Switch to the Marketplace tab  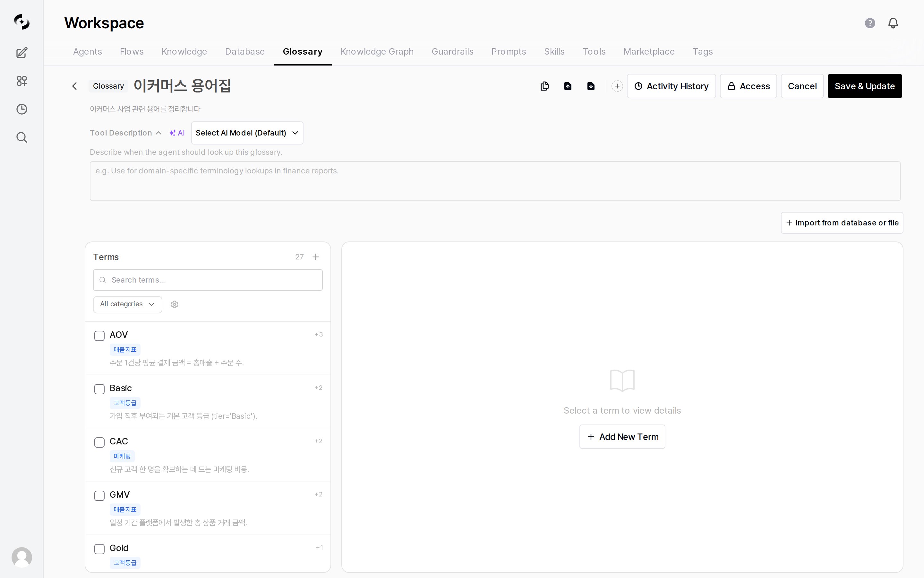point(649,52)
